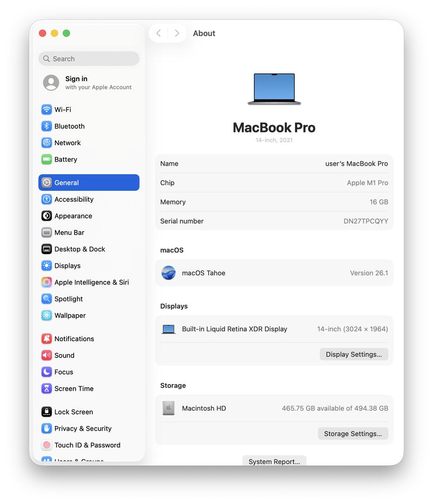Click the Screen Time hourglass icon
The image size is (433, 504).
pos(47,389)
